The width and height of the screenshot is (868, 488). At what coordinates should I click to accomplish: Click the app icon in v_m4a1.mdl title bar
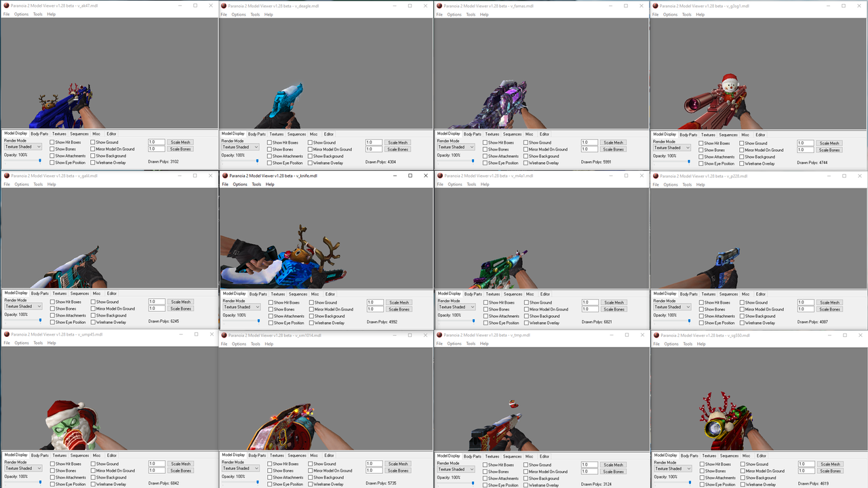pyautogui.click(x=440, y=176)
